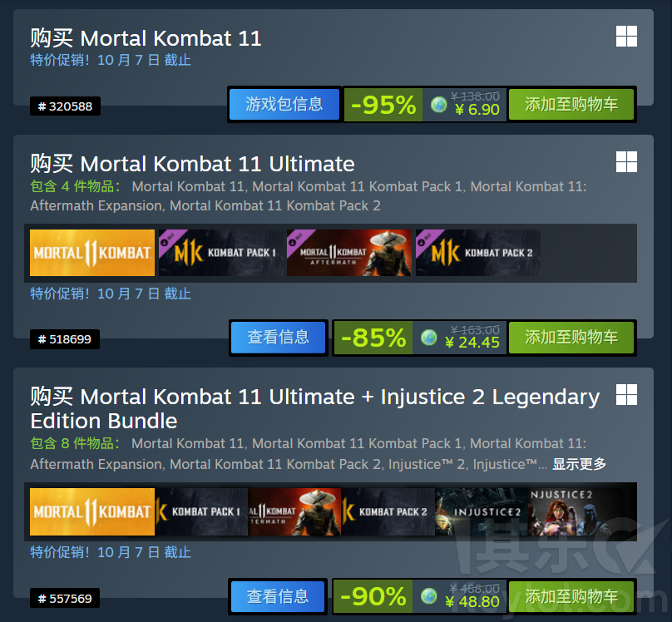Image resolution: width=672 pixels, height=622 pixels.
Task: Click the bundle ID tag #557569
Action: (65, 598)
